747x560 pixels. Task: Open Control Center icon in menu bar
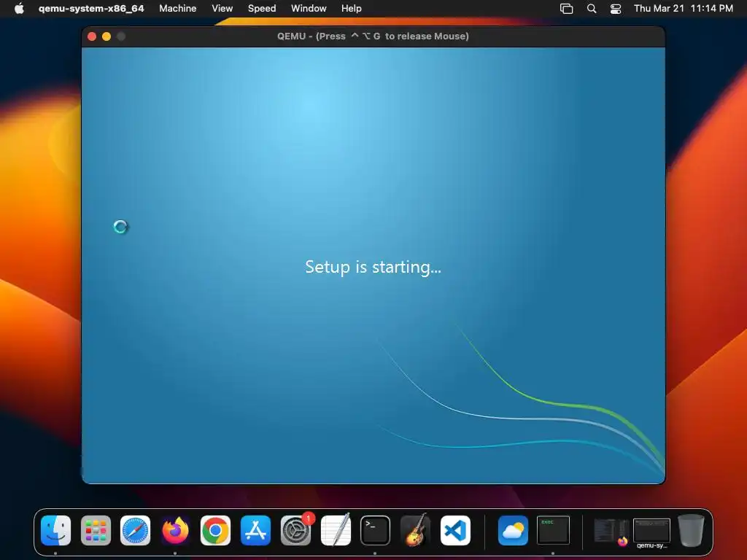(616, 9)
